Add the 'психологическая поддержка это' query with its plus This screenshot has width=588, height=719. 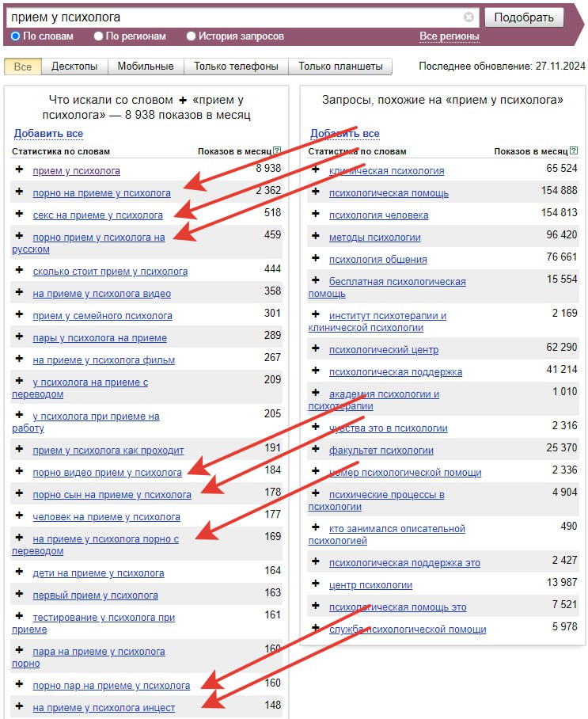point(315,561)
